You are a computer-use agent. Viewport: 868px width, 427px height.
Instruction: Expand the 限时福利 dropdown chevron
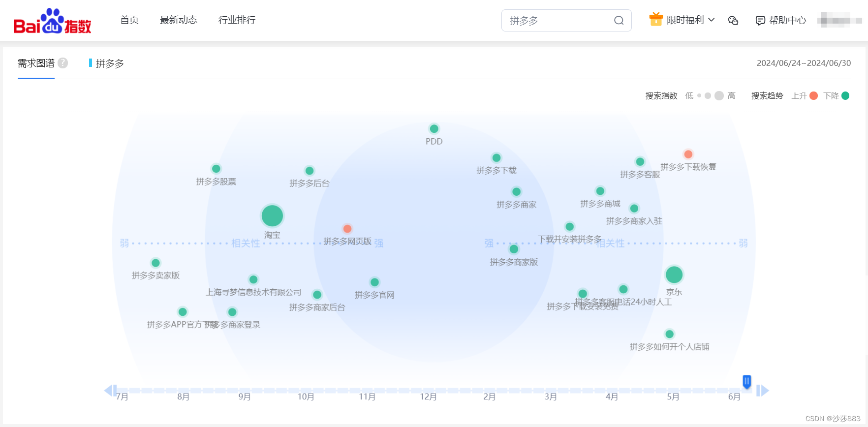pyautogui.click(x=712, y=20)
